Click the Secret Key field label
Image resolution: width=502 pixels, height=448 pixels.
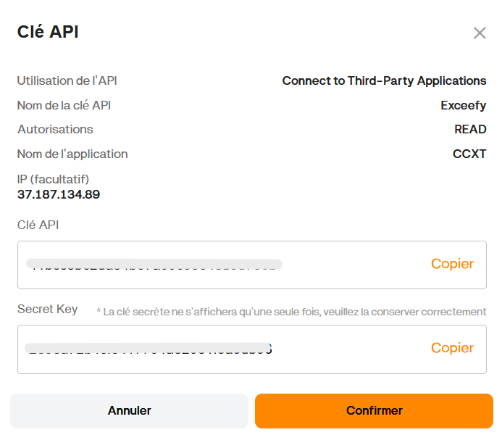(x=47, y=310)
